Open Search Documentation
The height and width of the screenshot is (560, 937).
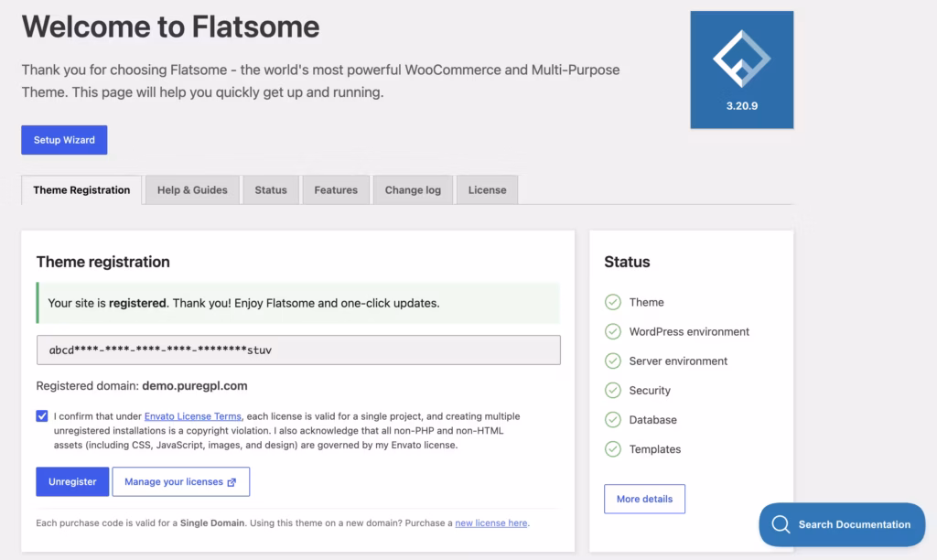pos(842,524)
